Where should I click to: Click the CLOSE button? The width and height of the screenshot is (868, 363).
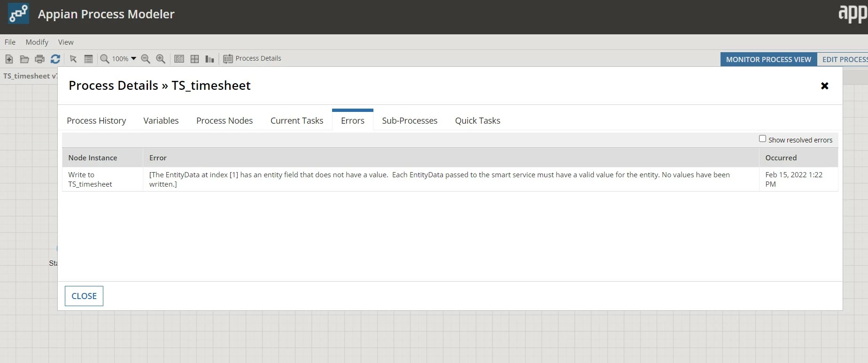84,296
